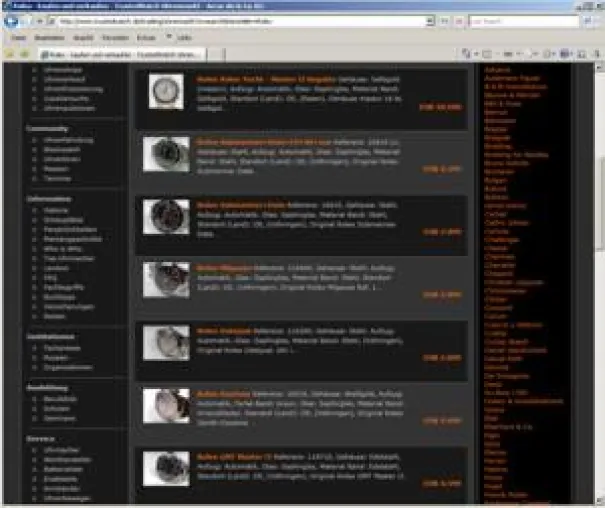Open a new blank tab
Screen dimensions: 605x508
[216, 55]
